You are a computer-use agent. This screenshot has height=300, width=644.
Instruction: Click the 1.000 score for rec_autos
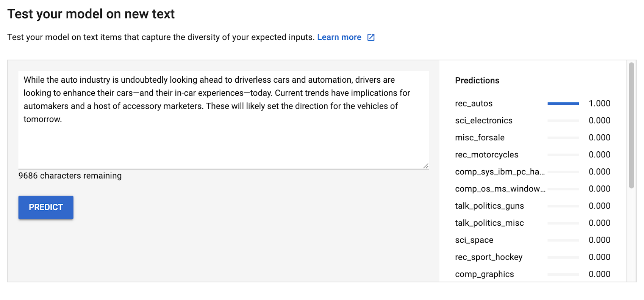[599, 104]
